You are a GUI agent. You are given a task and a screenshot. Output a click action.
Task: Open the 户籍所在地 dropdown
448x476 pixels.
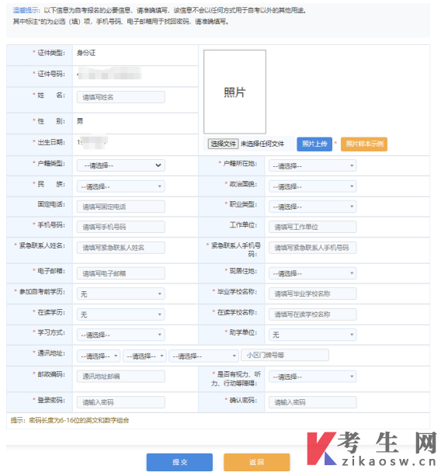[x=313, y=165]
